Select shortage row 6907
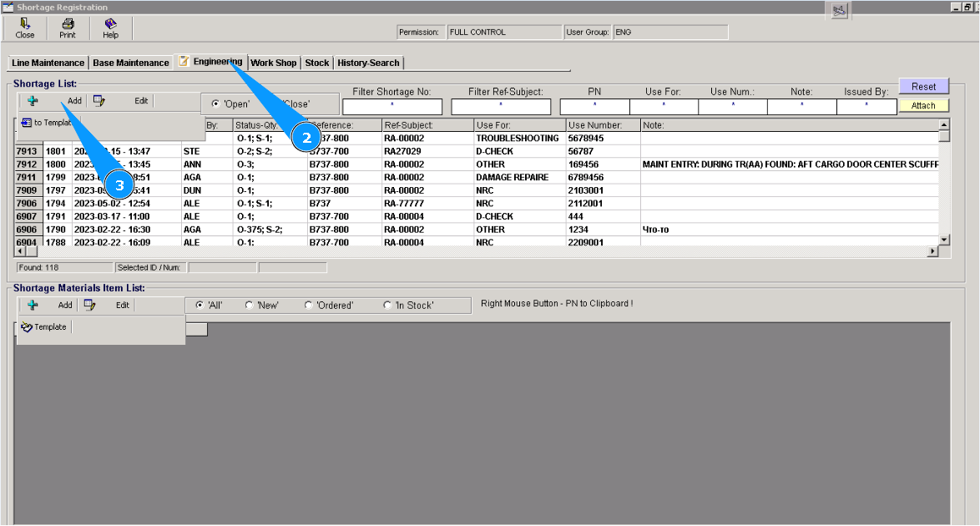 click(x=477, y=217)
